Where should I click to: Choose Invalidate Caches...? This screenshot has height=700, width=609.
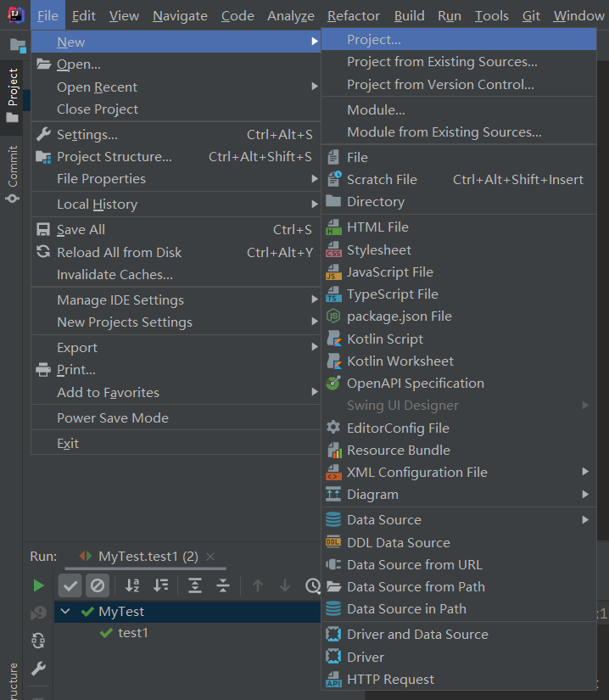click(176, 275)
